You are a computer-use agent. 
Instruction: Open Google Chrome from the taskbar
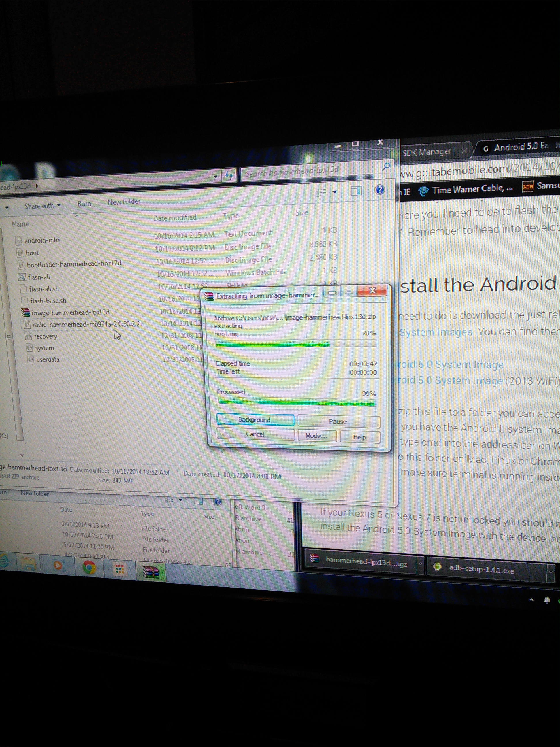pos(89,568)
